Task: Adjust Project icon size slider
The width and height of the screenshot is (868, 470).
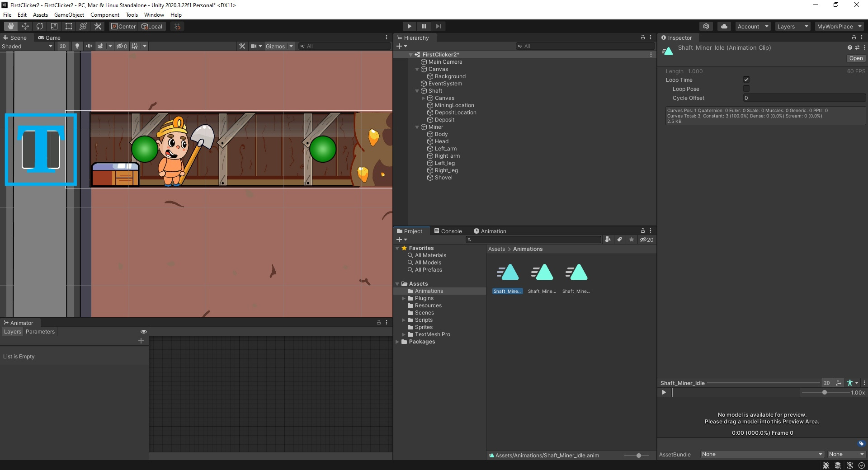Action: click(638, 455)
